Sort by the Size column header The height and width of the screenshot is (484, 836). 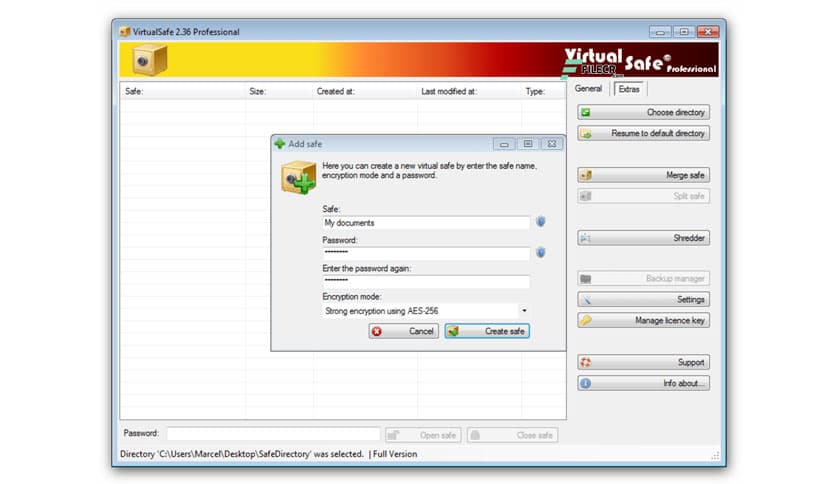coord(279,92)
